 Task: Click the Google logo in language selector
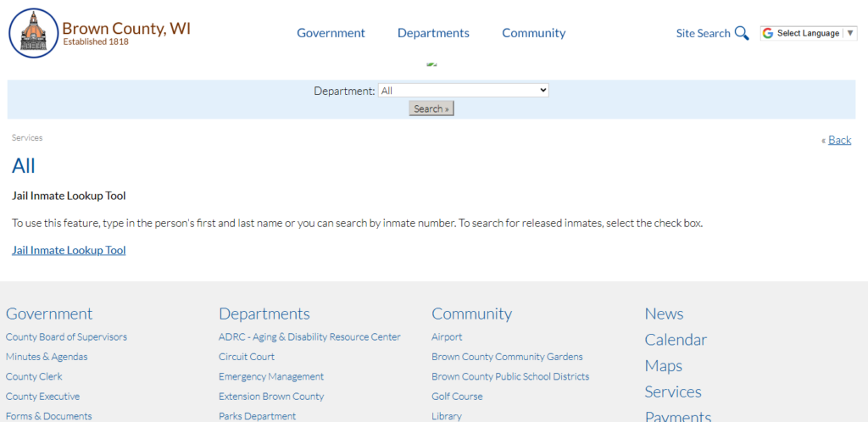(768, 33)
